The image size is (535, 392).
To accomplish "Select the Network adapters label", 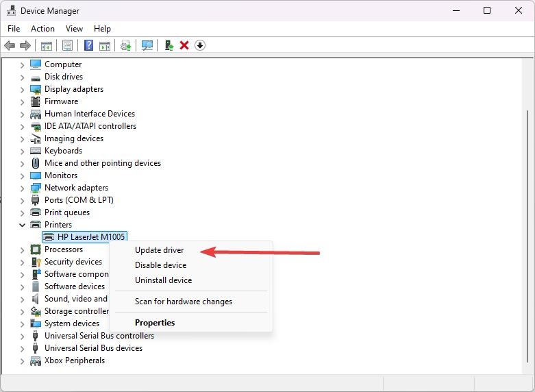I will [77, 188].
